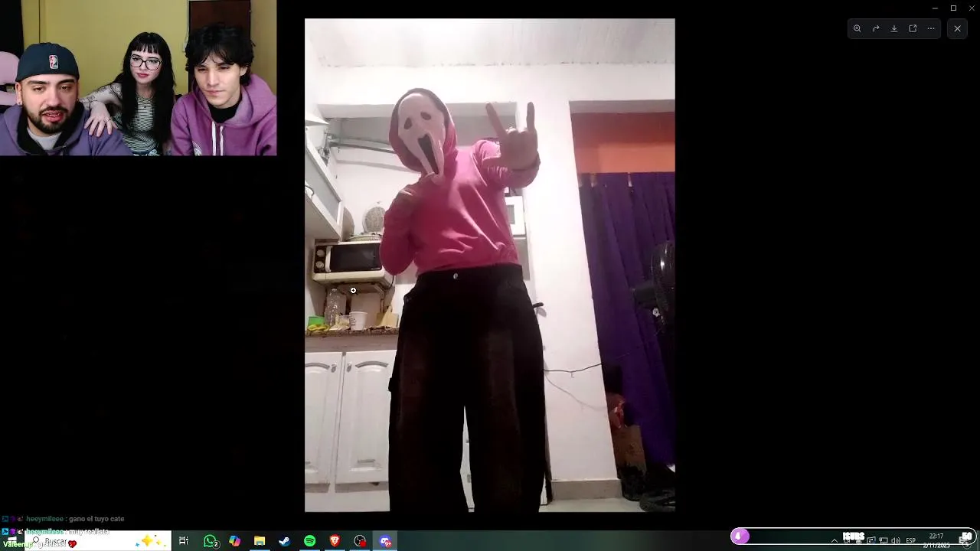Click chat message 'muy realista'
Screen dimensions: 980x551
88,531
